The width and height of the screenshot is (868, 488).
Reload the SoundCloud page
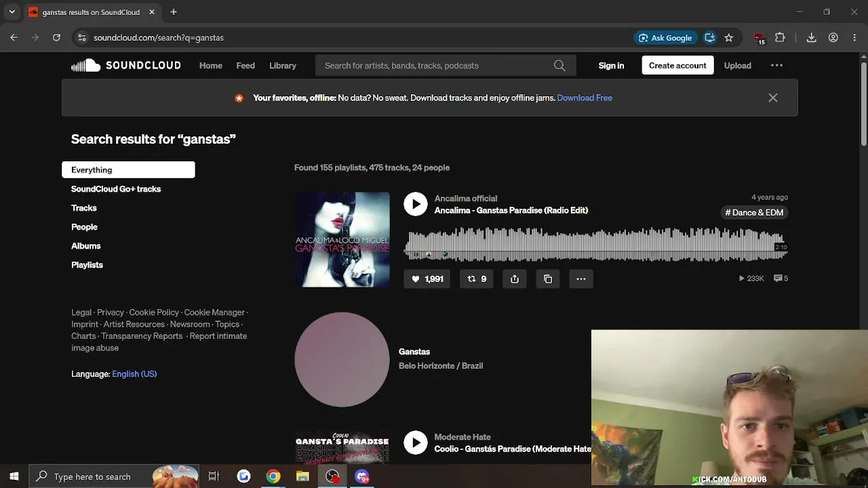[x=57, y=38]
